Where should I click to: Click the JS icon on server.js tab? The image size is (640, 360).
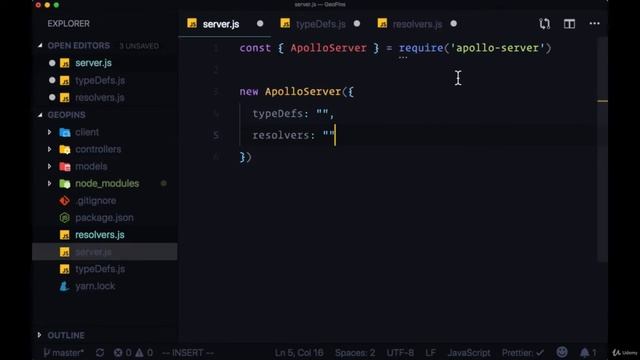point(192,23)
